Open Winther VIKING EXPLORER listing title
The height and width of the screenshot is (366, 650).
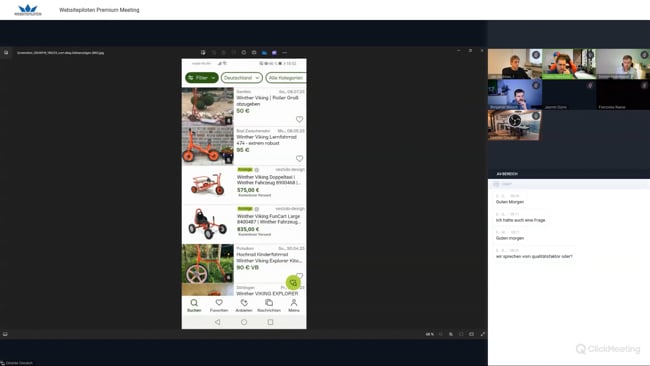point(267,293)
